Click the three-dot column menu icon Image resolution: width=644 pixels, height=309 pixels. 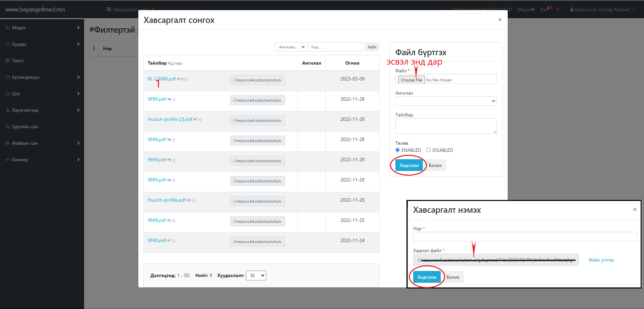click(x=94, y=48)
